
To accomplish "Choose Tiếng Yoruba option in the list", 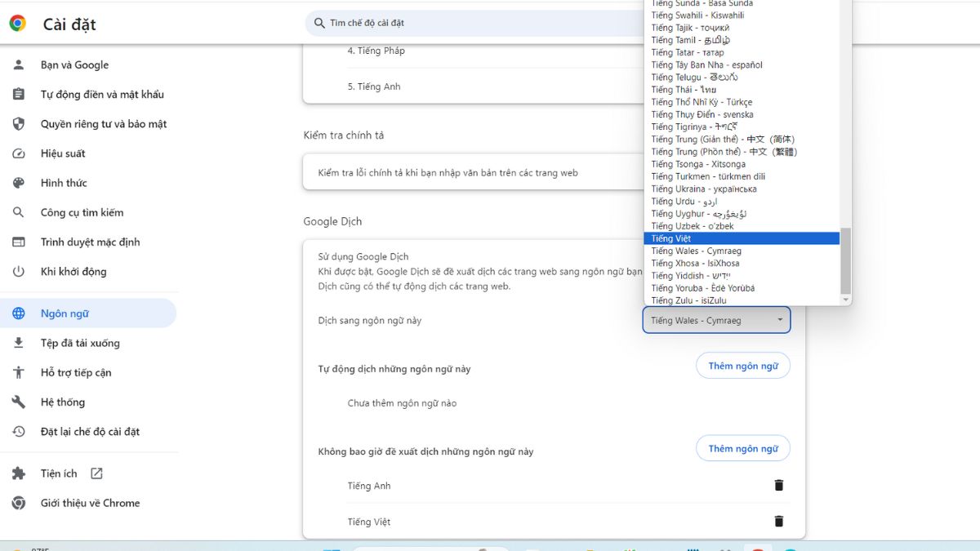I will click(742, 288).
